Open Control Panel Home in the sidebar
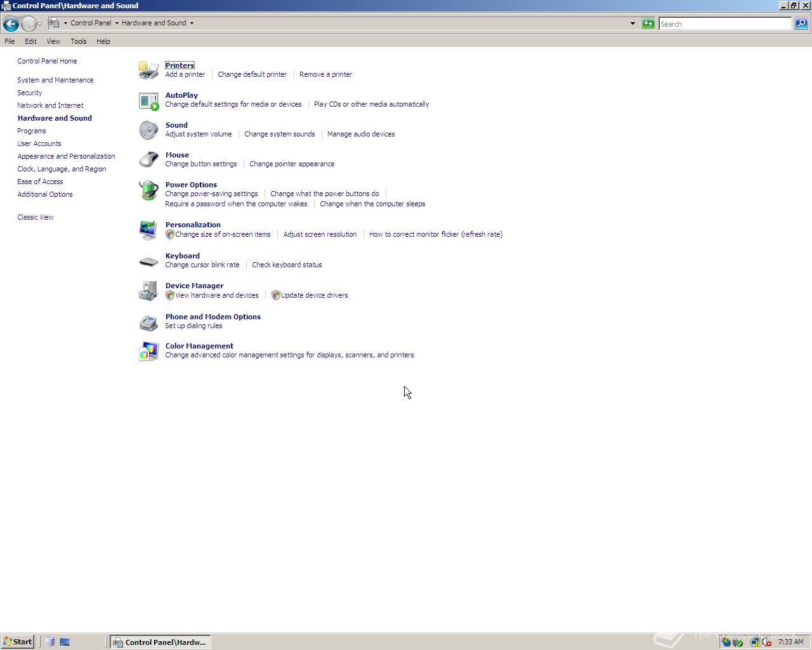 coord(47,61)
